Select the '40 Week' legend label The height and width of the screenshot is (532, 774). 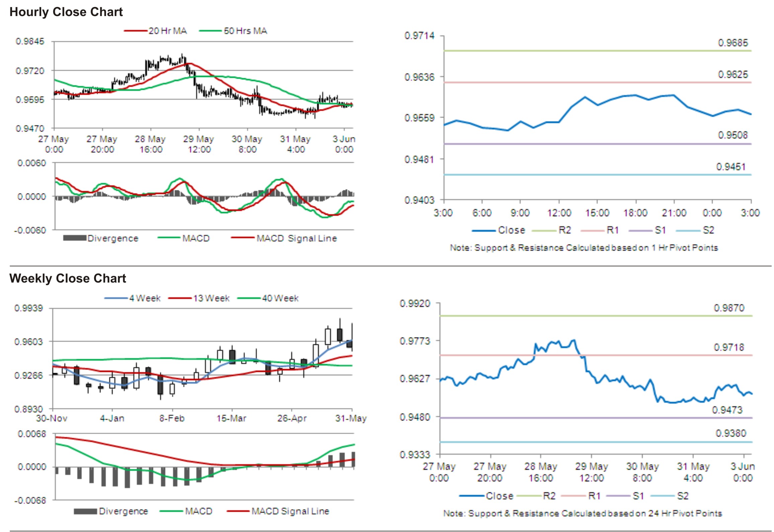(280, 298)
